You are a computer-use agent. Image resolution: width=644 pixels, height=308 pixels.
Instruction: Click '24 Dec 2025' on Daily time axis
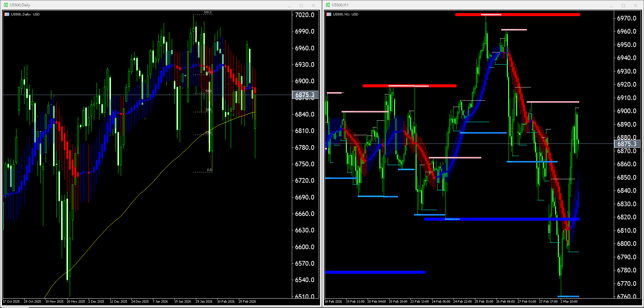pyautogui.click(x=140, y=302)
